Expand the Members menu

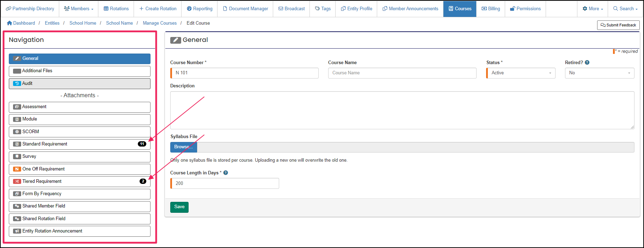[79, 9]
